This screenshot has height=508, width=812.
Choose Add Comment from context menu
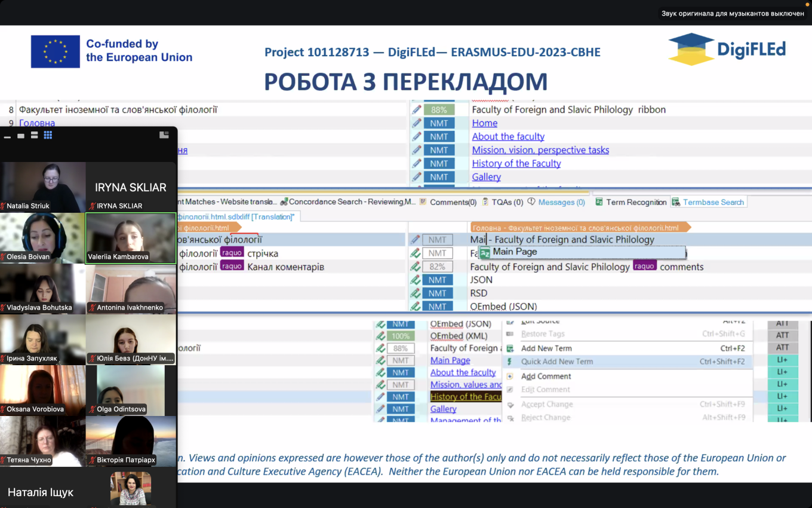tap(546, 377)
